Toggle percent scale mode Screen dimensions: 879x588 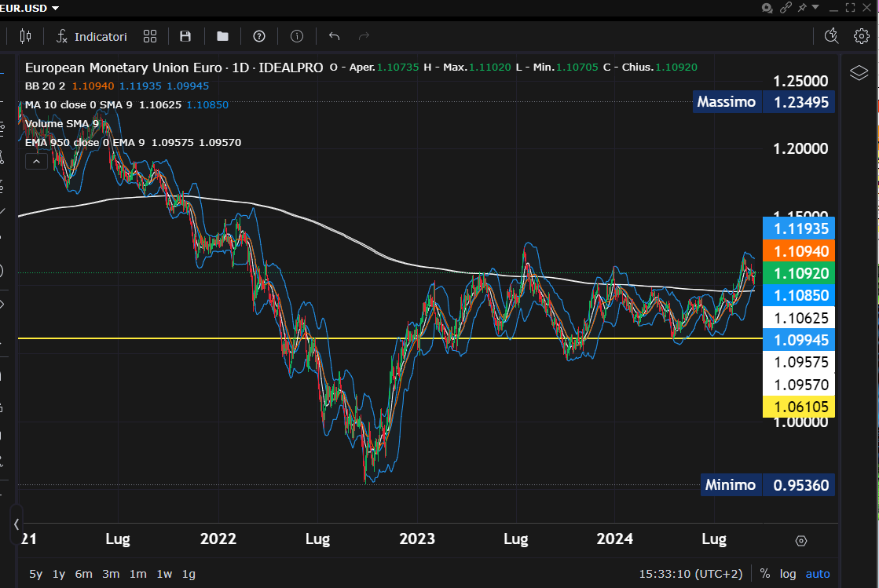(765, 574)
